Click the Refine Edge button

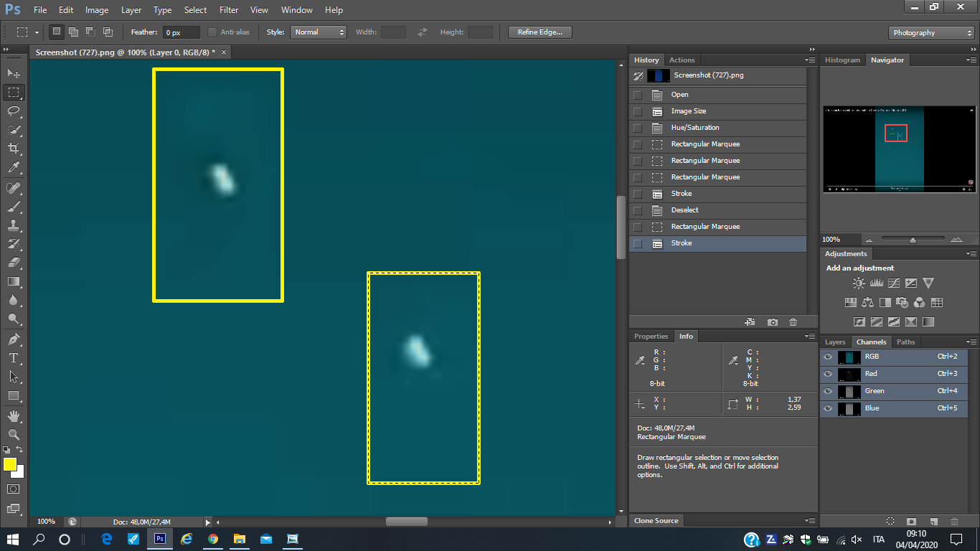click(x=540, y=32)
